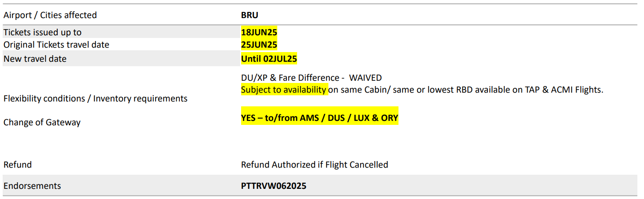The image size is (644, 199).
Task: Select the Original Tickets travel date label
Action: coord(56,45)
